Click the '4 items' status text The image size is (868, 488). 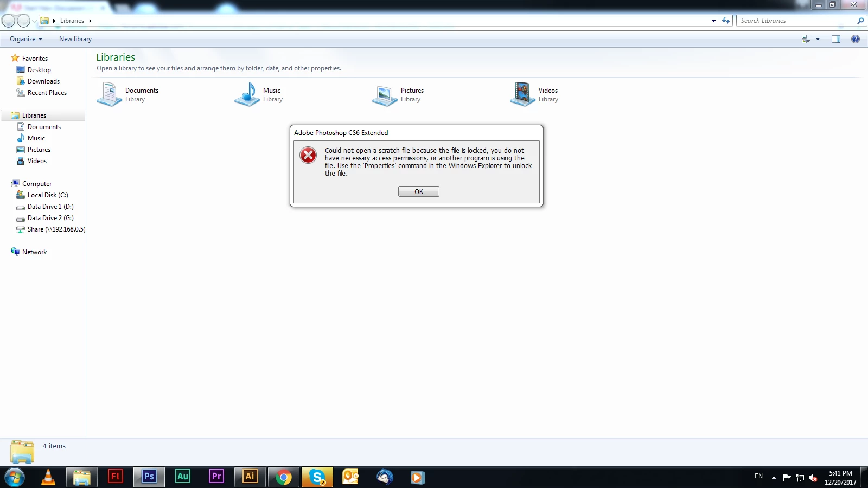point(54,446)
